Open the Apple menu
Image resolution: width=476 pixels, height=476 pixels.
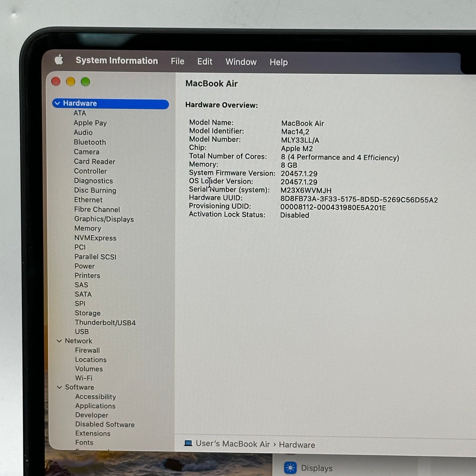pyautogui.click(x=59, y=60)
